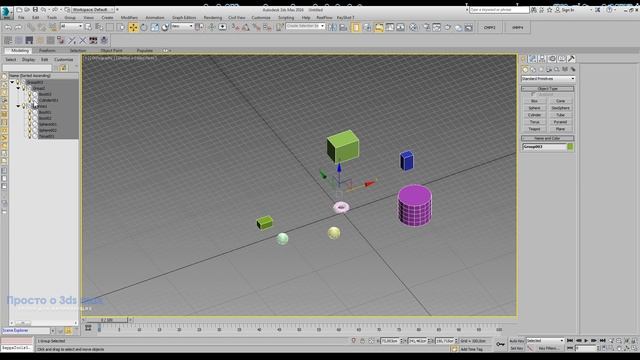Click the Go to Start playback button
The image size is (640, 360).
(570, 340)
